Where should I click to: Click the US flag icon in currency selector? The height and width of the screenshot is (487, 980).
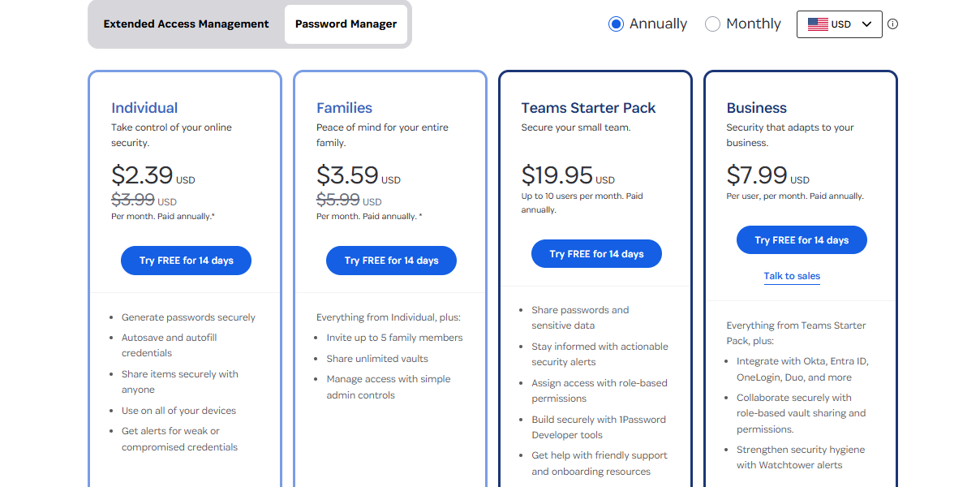[x=818, y=24]
